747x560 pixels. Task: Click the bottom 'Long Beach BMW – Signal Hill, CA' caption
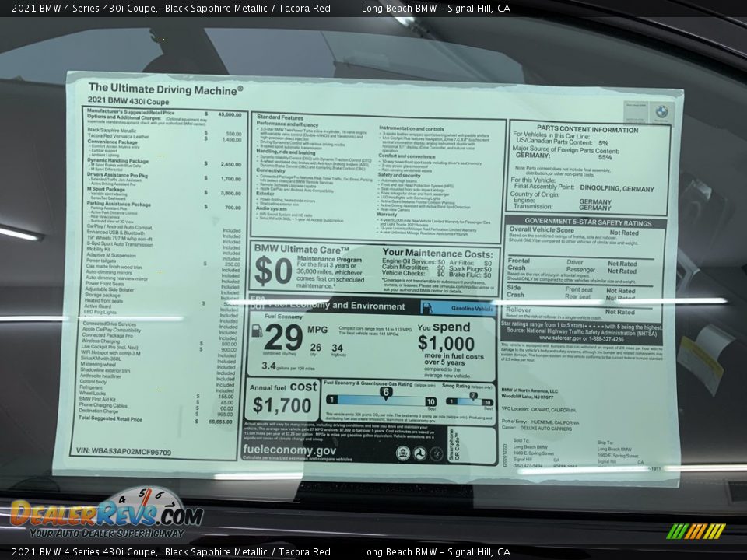(436, 552)
